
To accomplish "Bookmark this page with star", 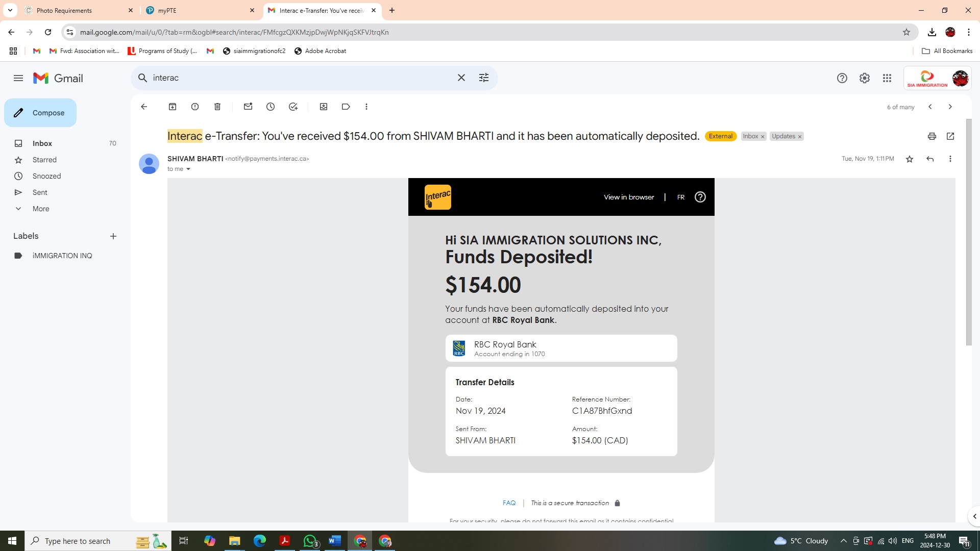I will click(906, 32).
